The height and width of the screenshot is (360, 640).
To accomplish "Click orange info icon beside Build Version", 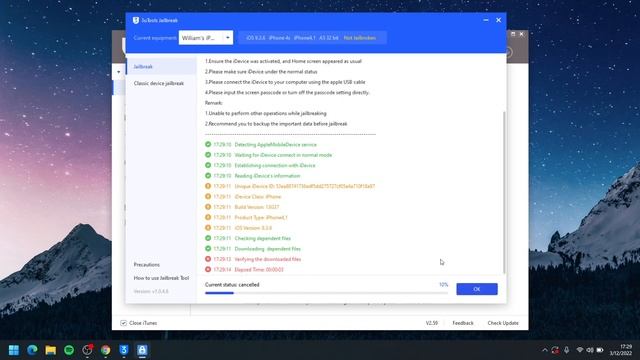I will (208, 207).
